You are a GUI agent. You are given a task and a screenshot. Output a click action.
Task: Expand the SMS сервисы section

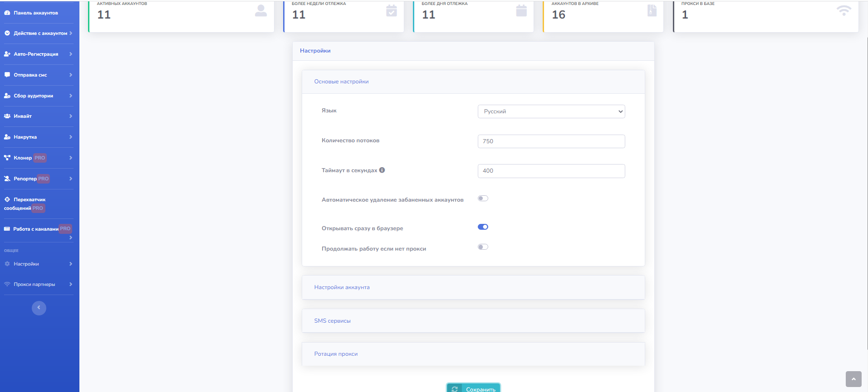(x=332, y=321)
